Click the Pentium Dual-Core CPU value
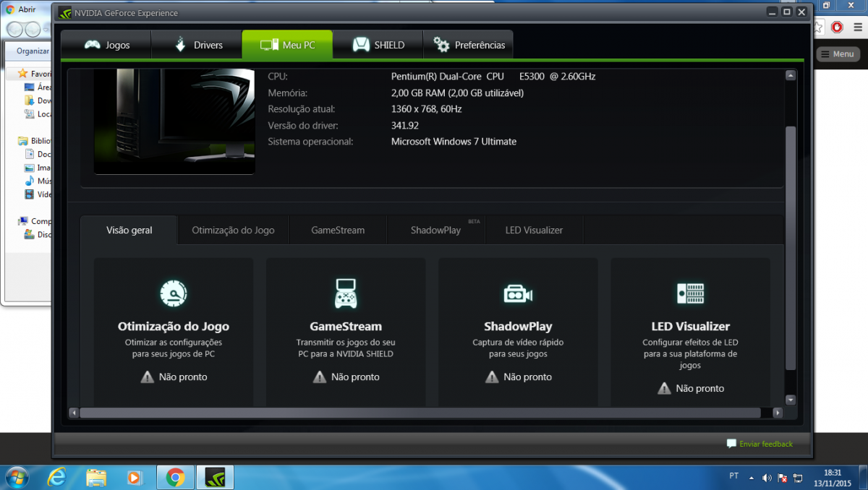Image resolution: width=868 pixels, height=490 pixels. click(x=493, y=77)
